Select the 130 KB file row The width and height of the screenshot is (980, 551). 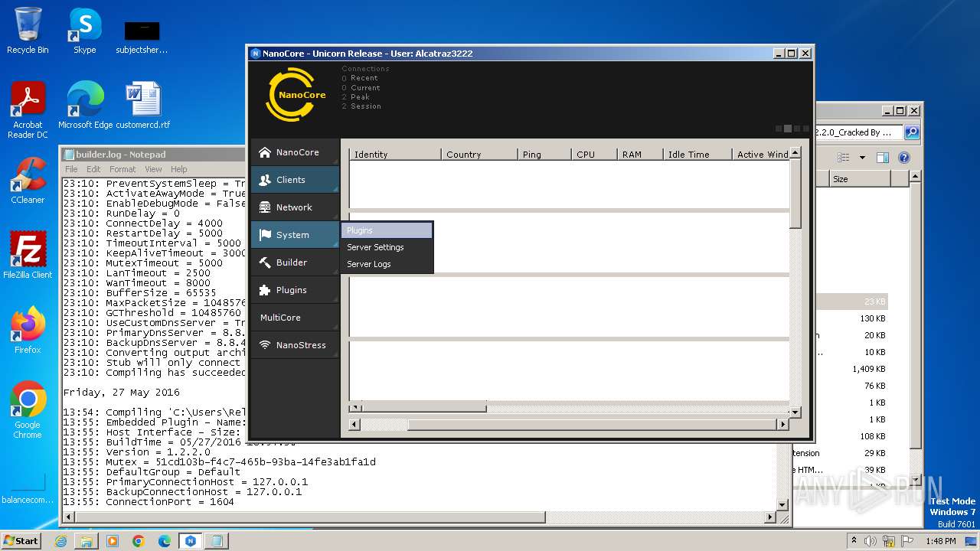(x=851, y=318)
